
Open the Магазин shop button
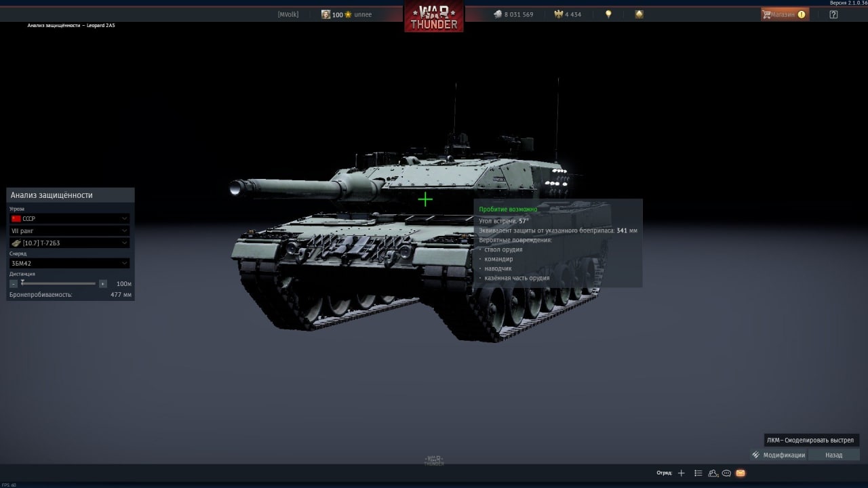pos(785,14)
